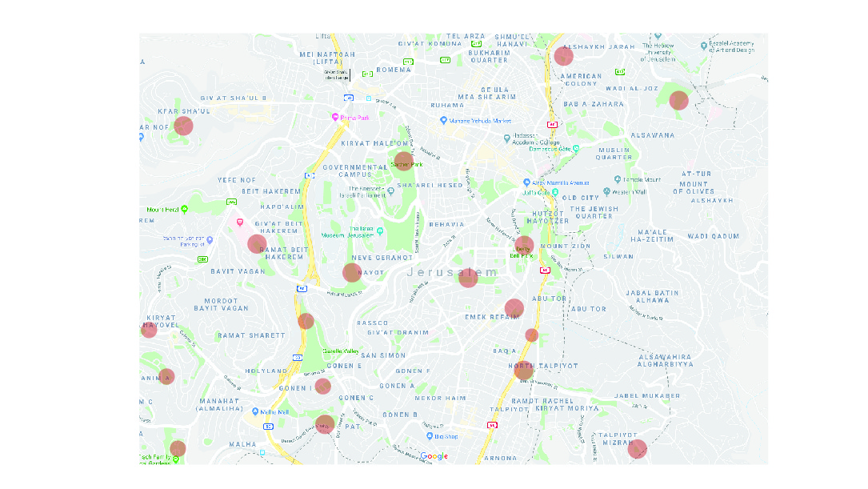Click the Tisch Family Zoological Gardens icon
The height and width of the screenshot is (489, 868).
coord(175,459)
